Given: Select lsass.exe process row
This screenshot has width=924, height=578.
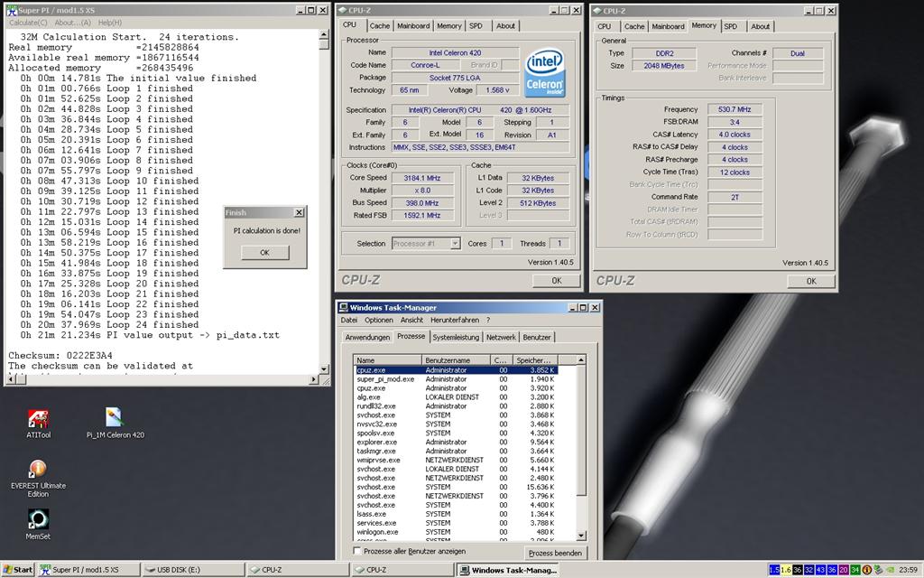Looking at the screenshot, I should 456,514.
